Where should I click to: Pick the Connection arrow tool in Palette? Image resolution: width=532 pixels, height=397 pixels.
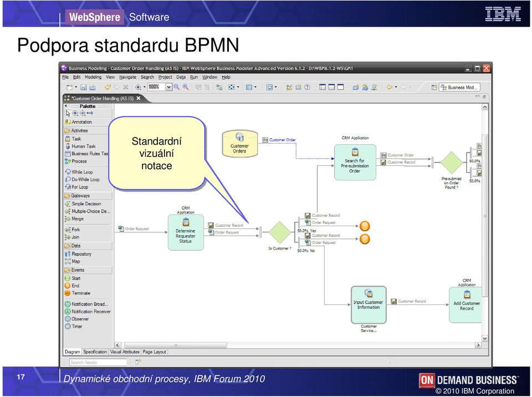coord(90,114)
